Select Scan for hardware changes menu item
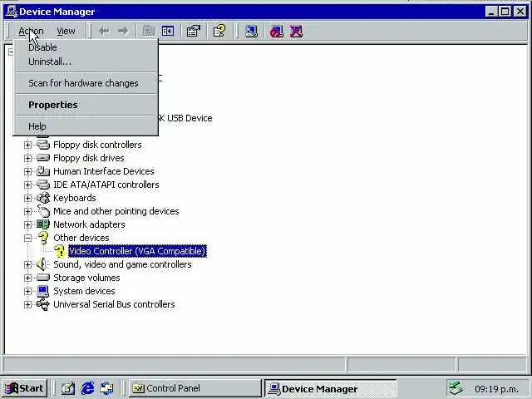The width and height of the screenshot is (532, 399). 86,83
